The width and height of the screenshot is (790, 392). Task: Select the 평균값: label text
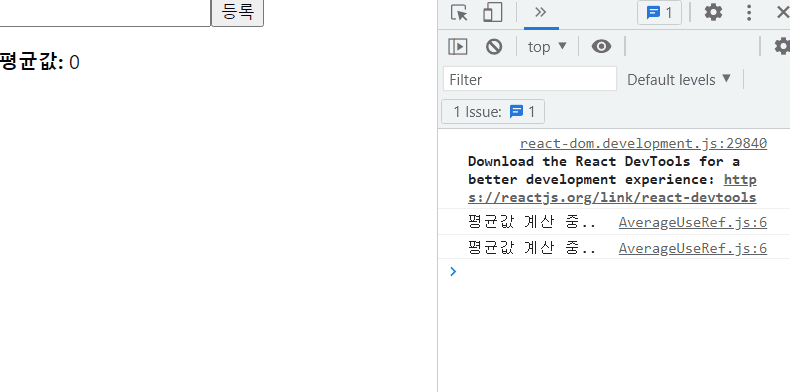click(32, 62)
